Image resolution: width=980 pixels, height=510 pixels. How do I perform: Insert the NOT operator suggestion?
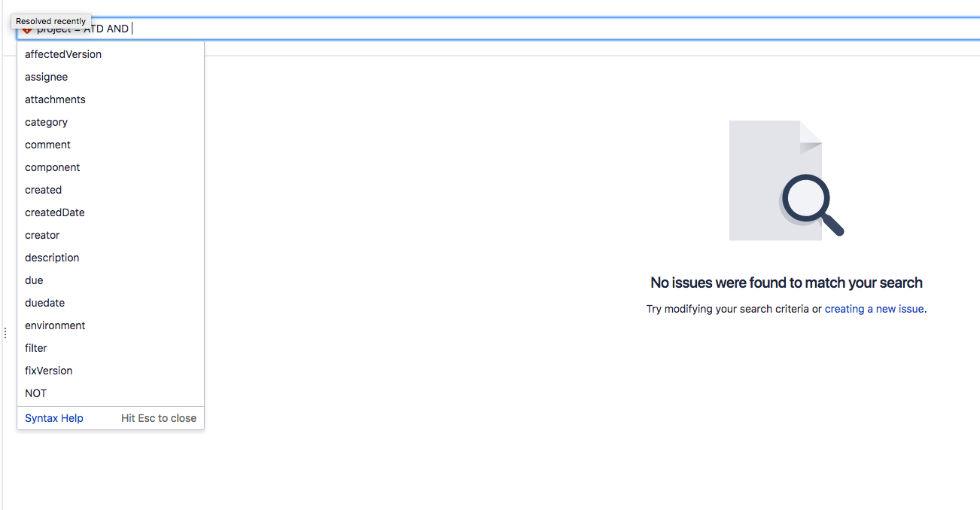(x=111, y=393)
